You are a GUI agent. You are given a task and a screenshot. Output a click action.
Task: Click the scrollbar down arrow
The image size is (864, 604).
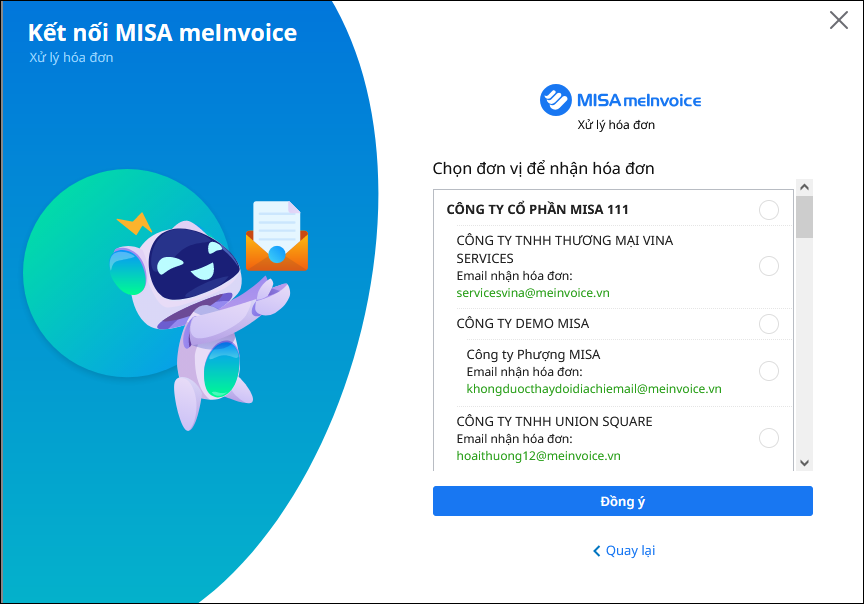pyautogui.click(x=804, y=461)
